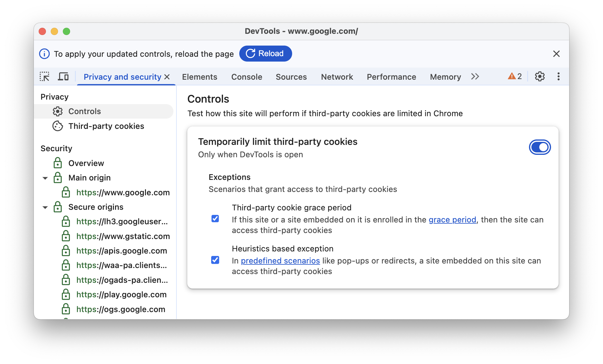Click the Memory panel icon
The image size is (603, 364).
446,77
